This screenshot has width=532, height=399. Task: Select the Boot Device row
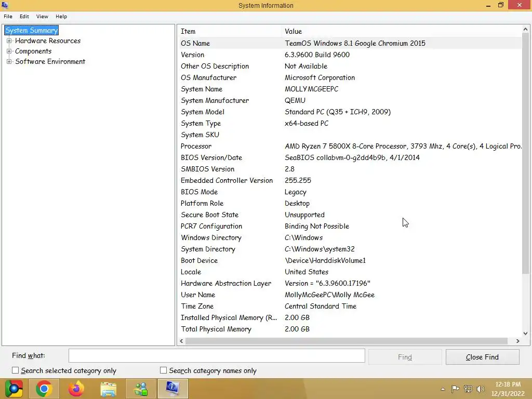pyautogui.click(x=350, y=260)
